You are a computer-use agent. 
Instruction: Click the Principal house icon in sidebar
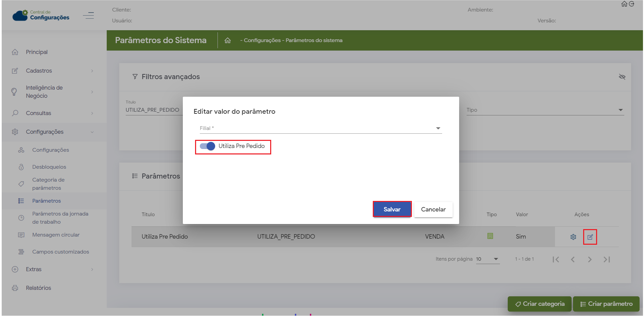point(15,52)
